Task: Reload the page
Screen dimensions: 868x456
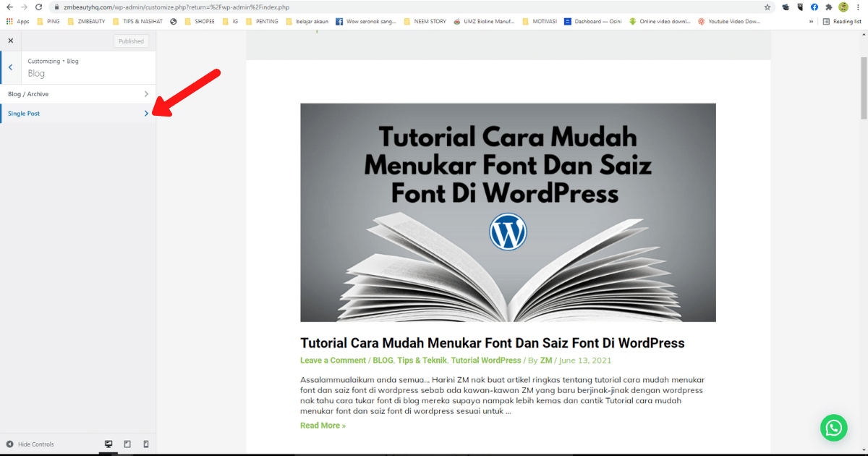Action: pos(39,7)
